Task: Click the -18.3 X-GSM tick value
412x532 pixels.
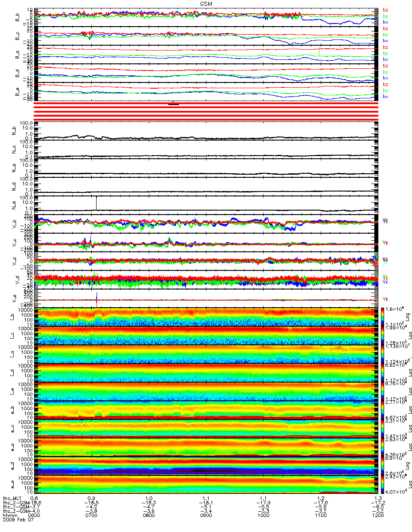Action: [x=149, y=503]
